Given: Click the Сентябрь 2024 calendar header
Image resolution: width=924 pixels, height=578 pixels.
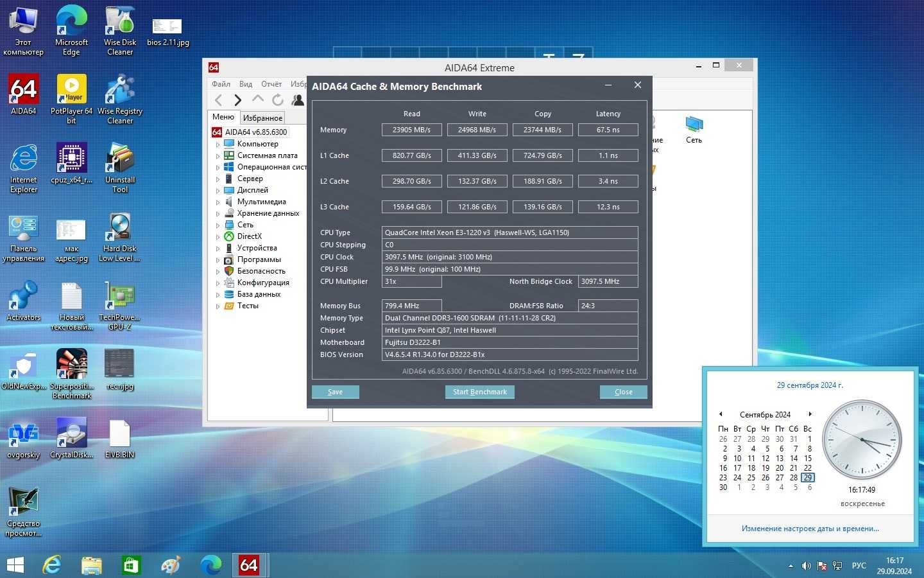Looking at the screenshot, I should tap(766, 415).
